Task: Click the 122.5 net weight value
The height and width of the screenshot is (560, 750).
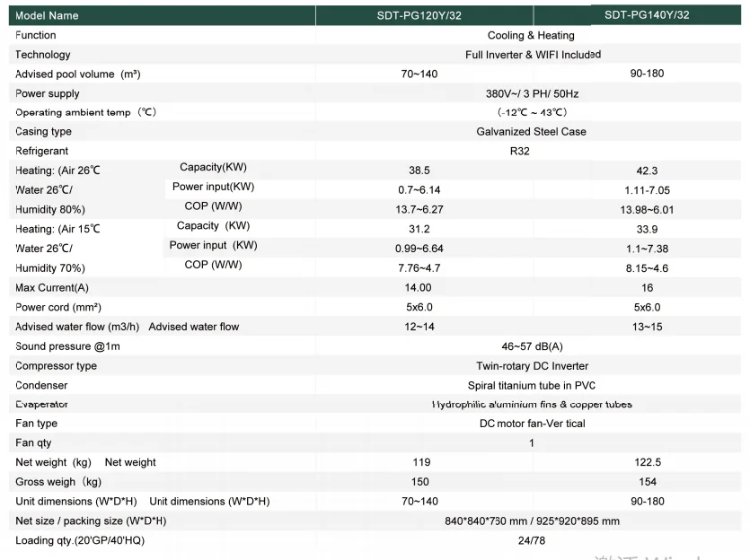Action: 647,463
